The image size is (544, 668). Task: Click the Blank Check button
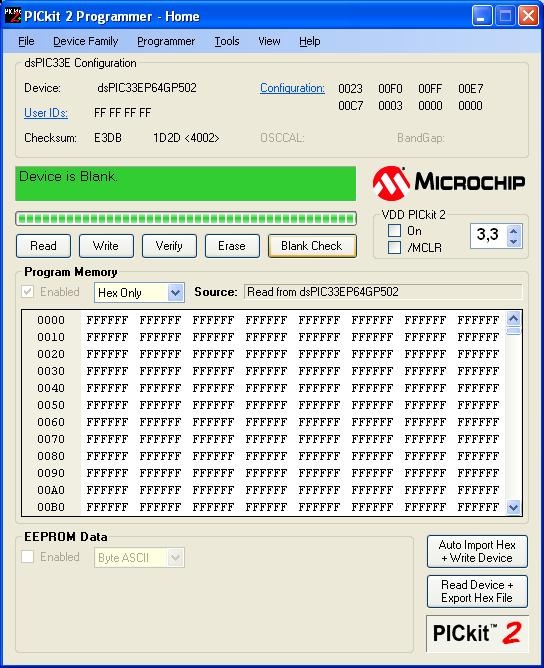[312, 246]
